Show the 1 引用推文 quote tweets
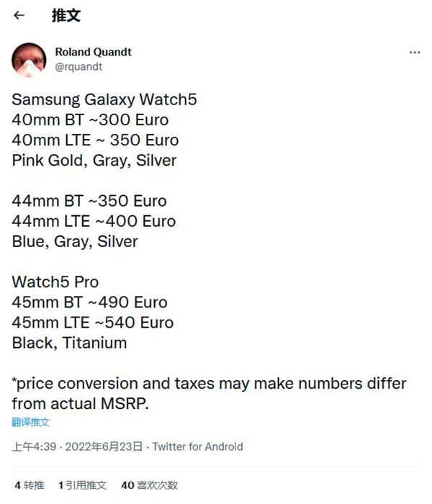This screenshot has width=432, height=504. coord(83,485)
